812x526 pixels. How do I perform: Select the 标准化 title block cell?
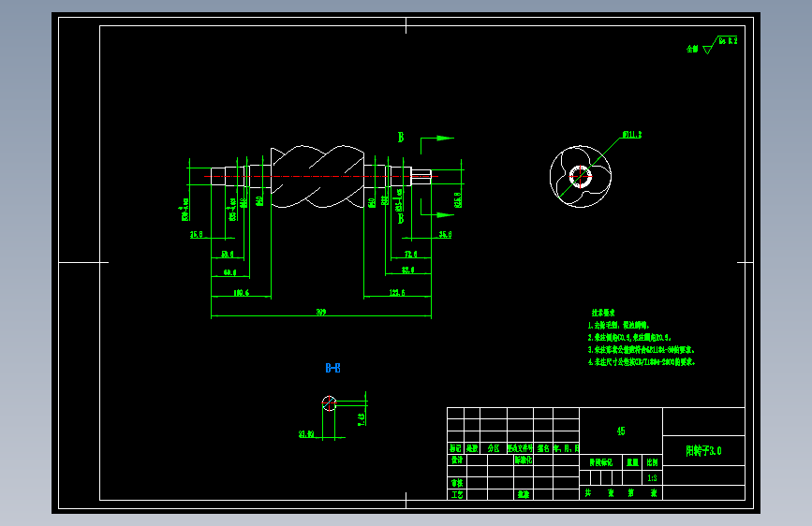tap(523, 460)
